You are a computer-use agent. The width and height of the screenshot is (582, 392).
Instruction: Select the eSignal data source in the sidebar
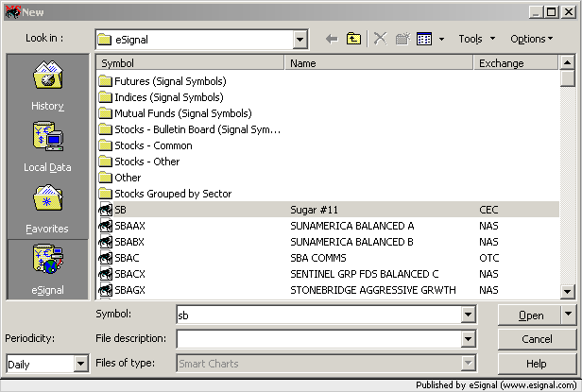(x=47, y=269)
